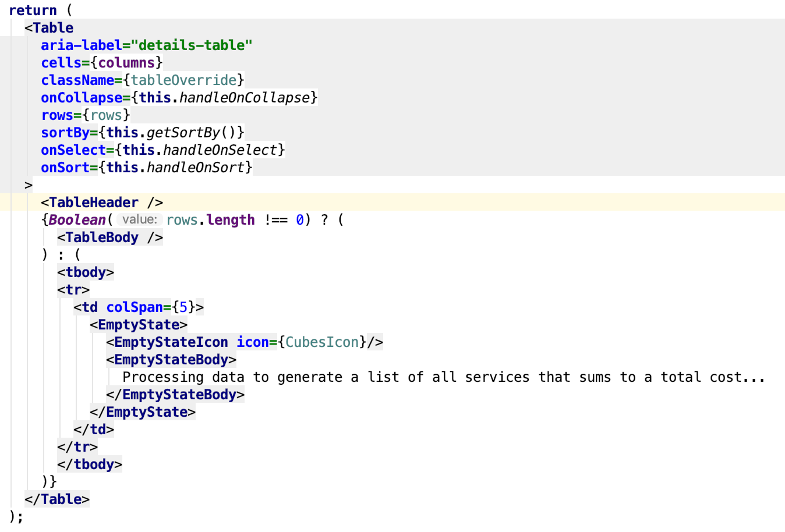Place the cursor on the opening <Table tag
This screenshot has height=532, width=785.
click(x=49, y=28)
